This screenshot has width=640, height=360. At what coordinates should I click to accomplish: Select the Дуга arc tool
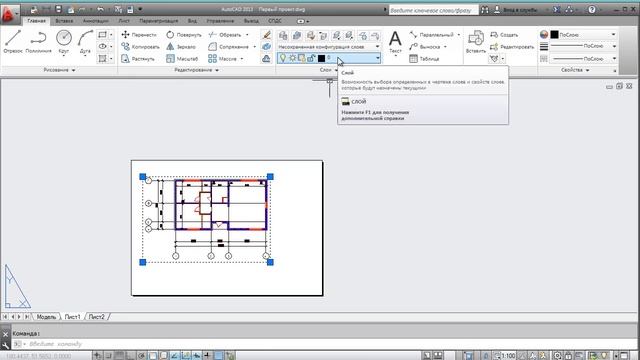(85, 42)
